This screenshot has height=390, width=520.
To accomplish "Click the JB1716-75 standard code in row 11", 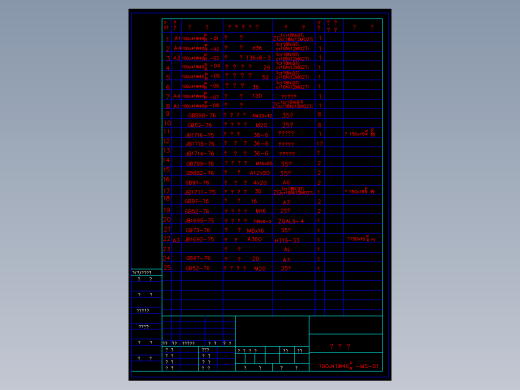I will click(200, 135).
